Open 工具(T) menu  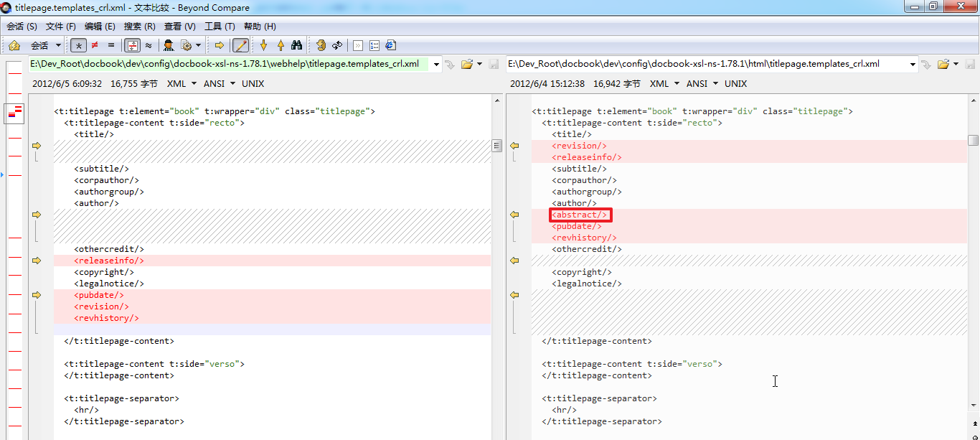pyautogui.click(x=220, y=27)
